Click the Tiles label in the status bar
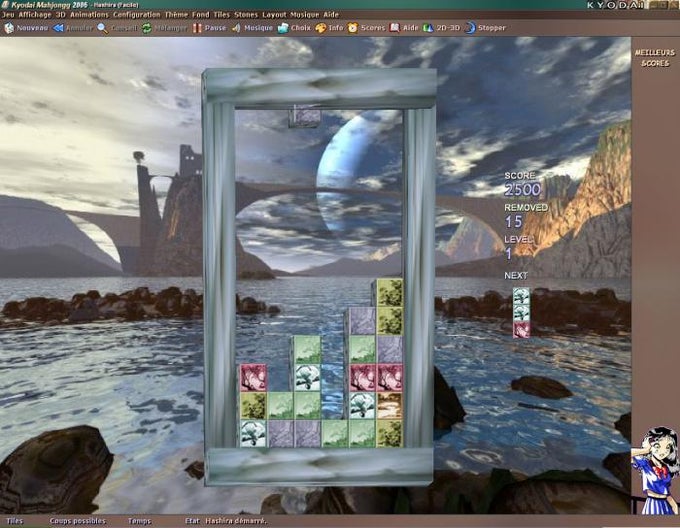This screenshot has height=528, width=680. coord(15,521)
